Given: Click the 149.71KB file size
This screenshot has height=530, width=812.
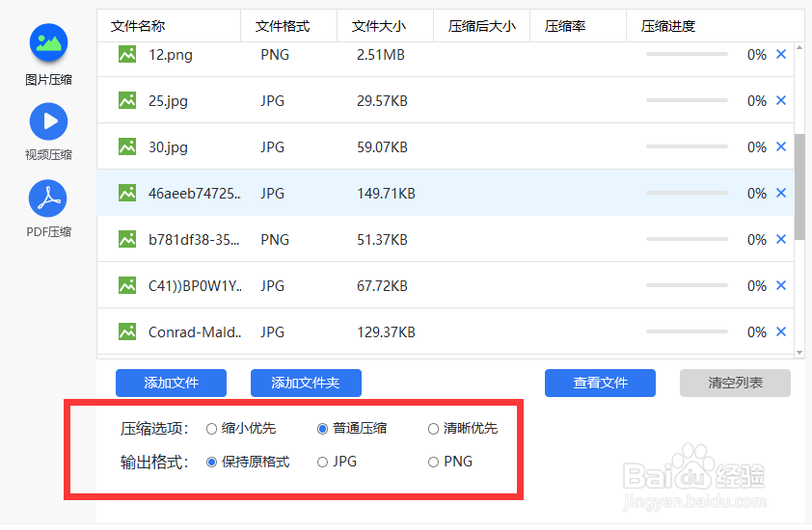Looking at the screenshot, I should click(x=386, y=193).
